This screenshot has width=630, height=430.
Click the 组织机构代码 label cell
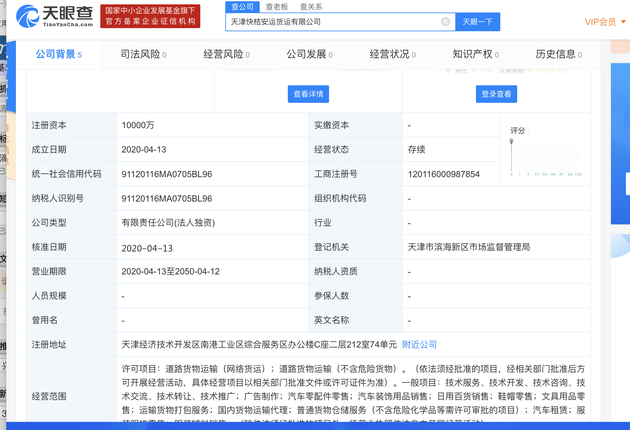click(x=356, y=199)
